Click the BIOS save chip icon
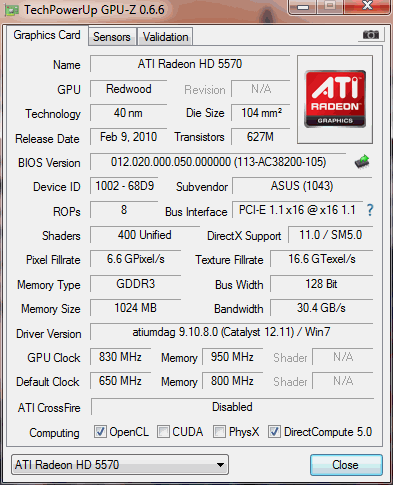393x485 pixels. point(362,162)
